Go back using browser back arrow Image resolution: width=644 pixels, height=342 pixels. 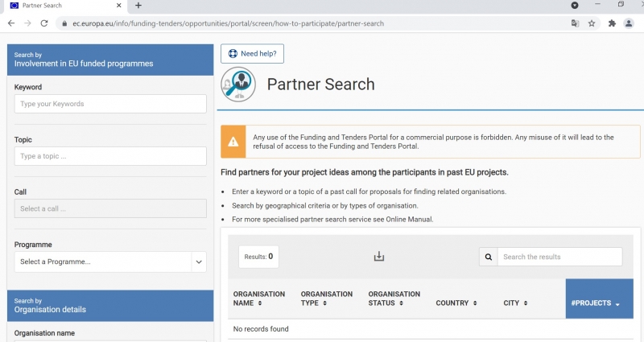click(11, 23)
